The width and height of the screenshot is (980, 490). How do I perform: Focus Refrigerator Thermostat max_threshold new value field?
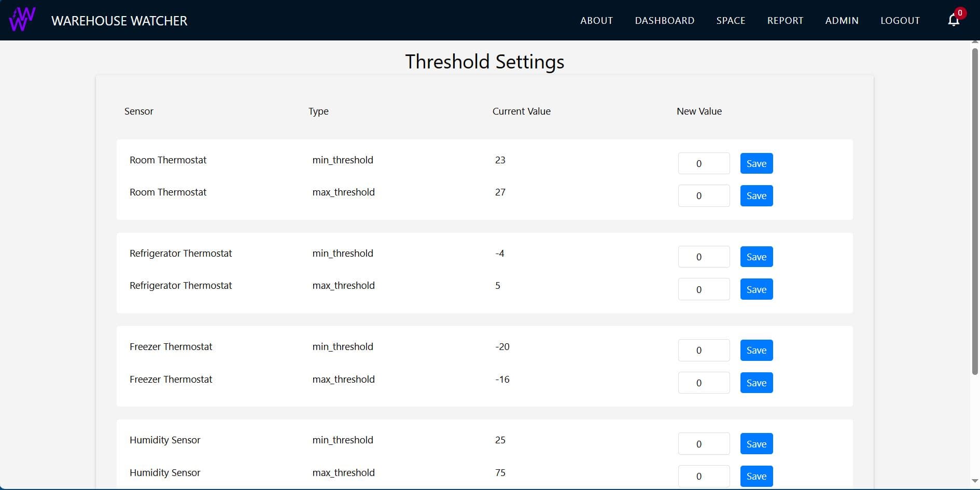point(704,289)
